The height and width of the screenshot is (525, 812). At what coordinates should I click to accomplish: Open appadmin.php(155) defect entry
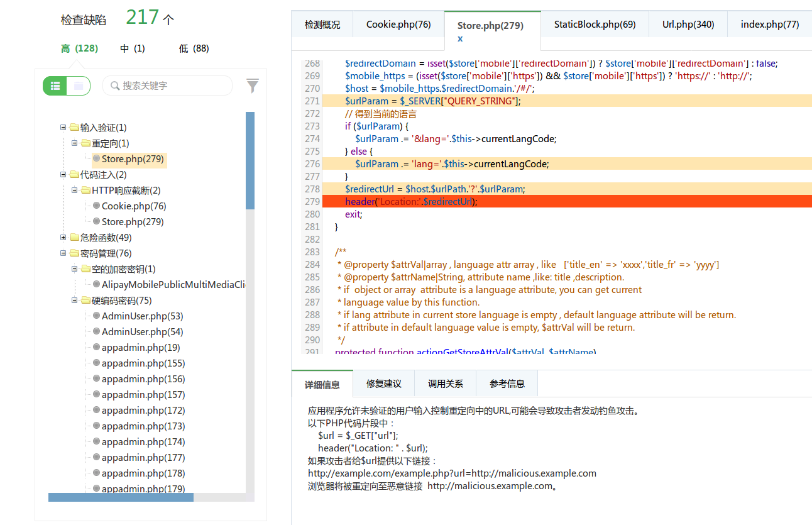[x=143, y=363]
